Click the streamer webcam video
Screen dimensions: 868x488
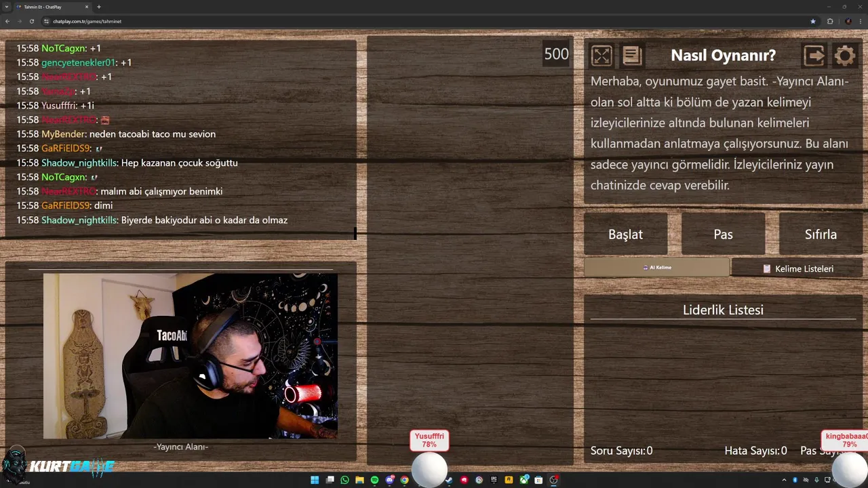[191, 356]
